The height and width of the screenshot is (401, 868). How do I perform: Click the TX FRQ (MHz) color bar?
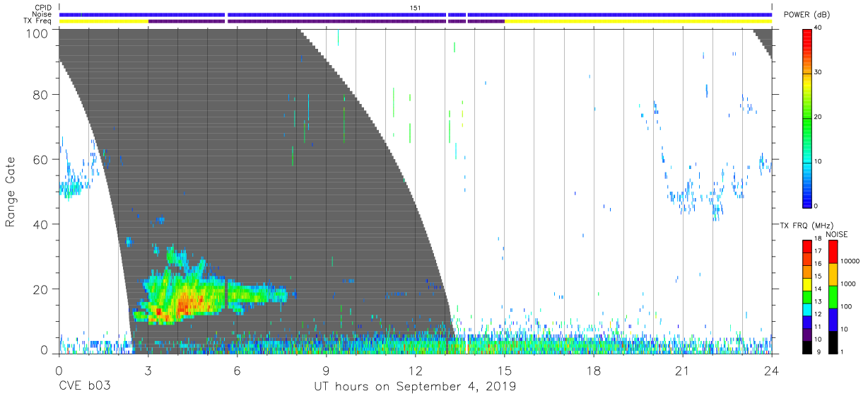[807, 296]
